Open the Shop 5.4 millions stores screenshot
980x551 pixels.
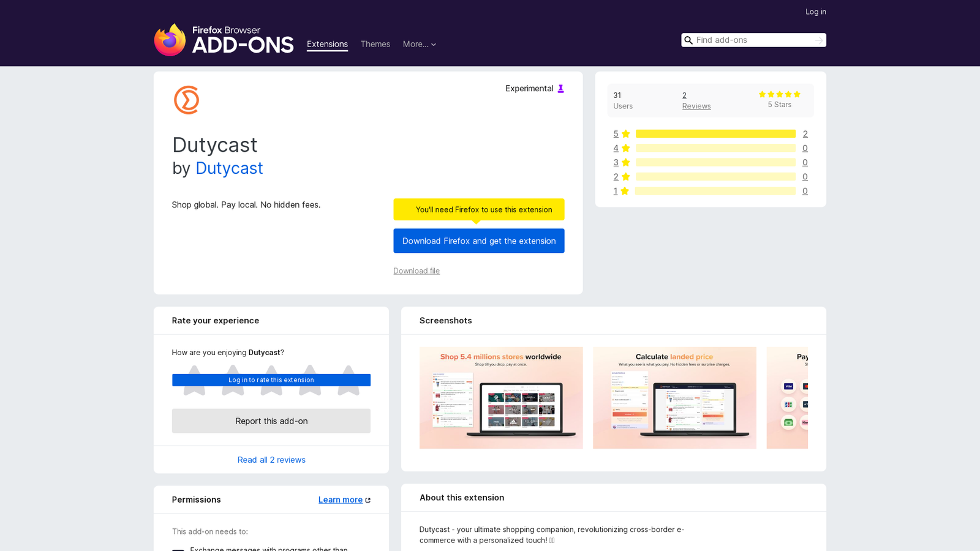click(x=501, y=398)
